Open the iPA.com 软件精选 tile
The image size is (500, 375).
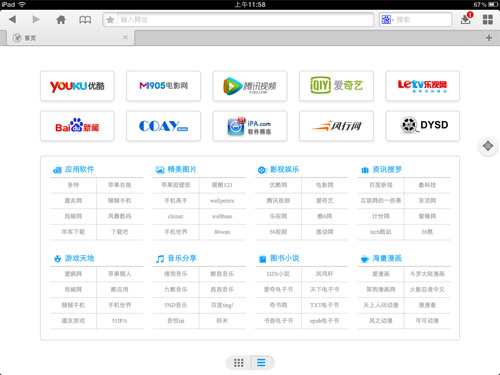pyautogui.click(x=250, y=126)
